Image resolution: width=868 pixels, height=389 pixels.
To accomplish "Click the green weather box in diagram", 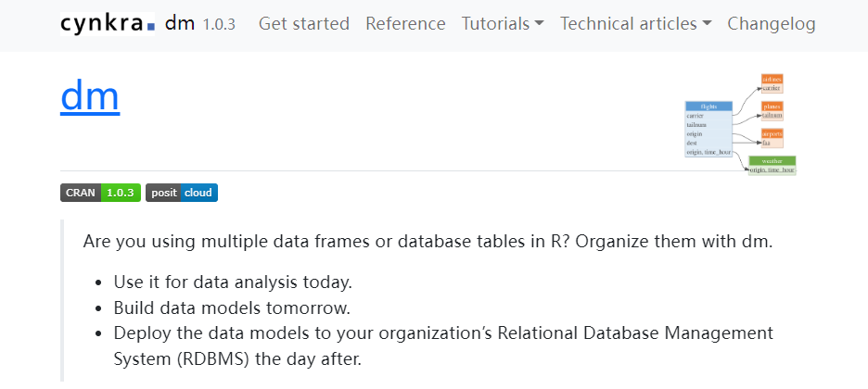I will (772, 166).
